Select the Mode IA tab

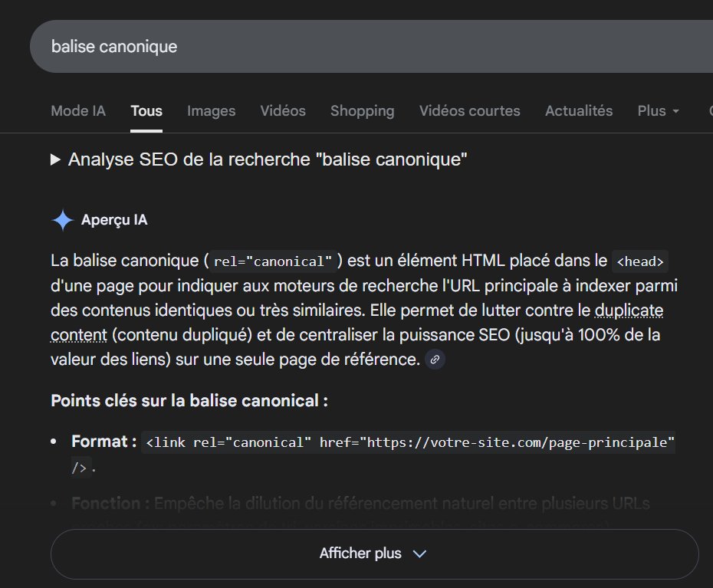77,111
